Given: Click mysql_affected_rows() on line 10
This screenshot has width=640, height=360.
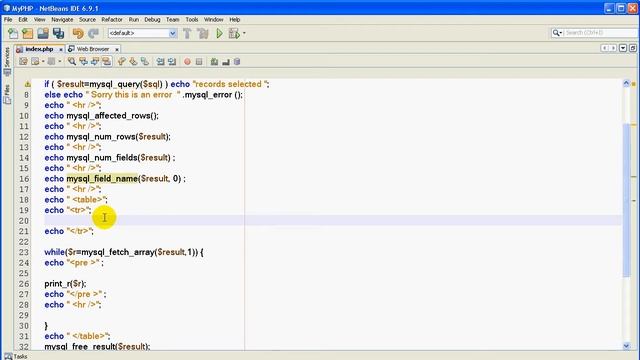Looking at the screenshot, I should click(112, 116).
